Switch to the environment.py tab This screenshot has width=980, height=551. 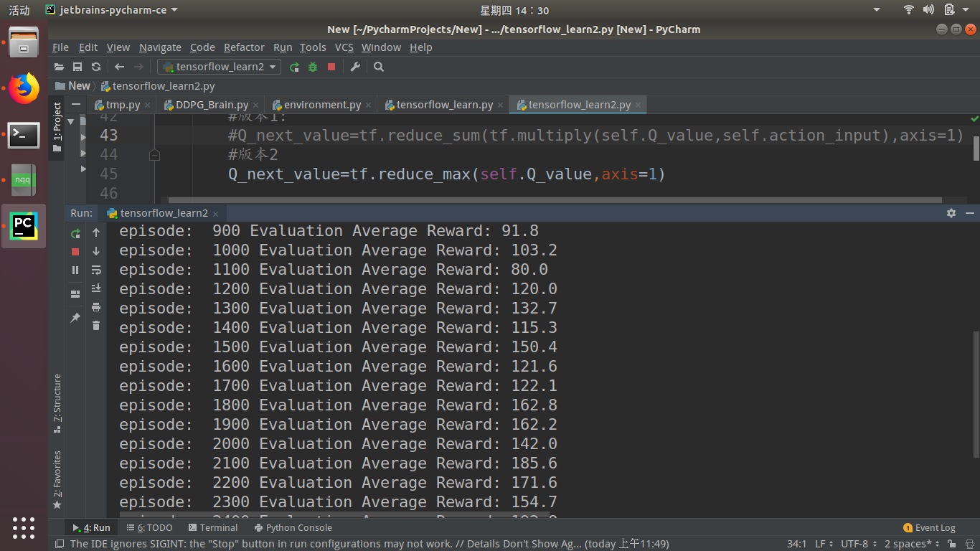322,105
